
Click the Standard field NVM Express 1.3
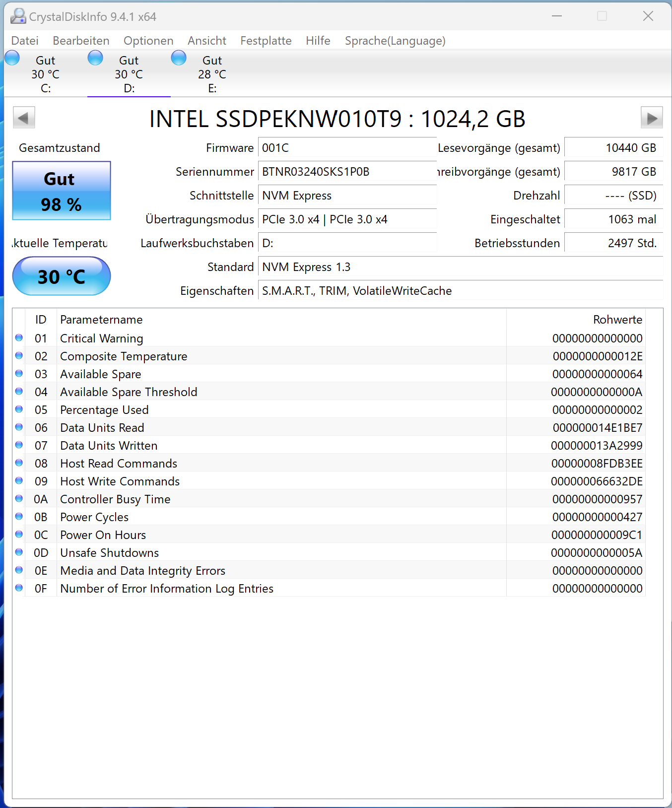click(461, 267)
